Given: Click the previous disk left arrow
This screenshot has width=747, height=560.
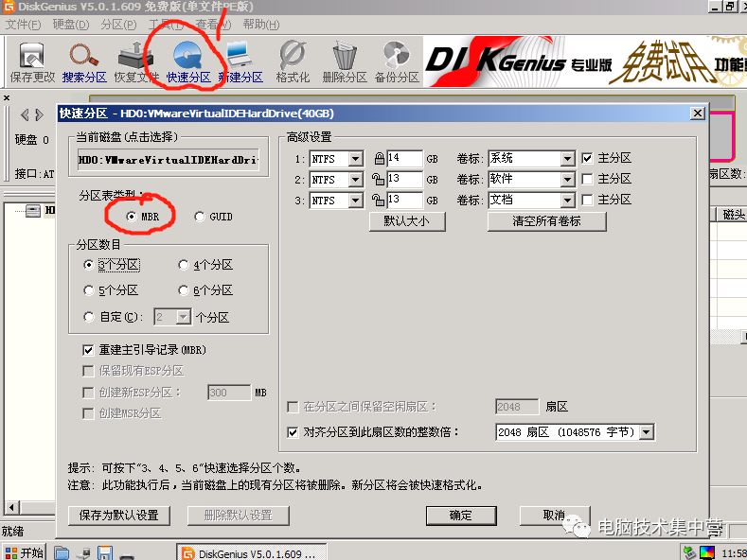Looking at the screenshot, I should click(25, 114).
